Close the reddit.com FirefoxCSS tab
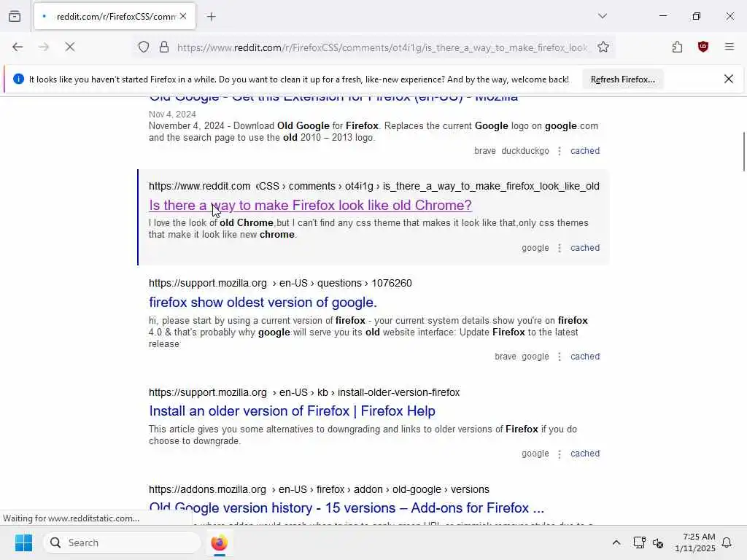Viewport: 747px width, 560px height. coord(183,16)
